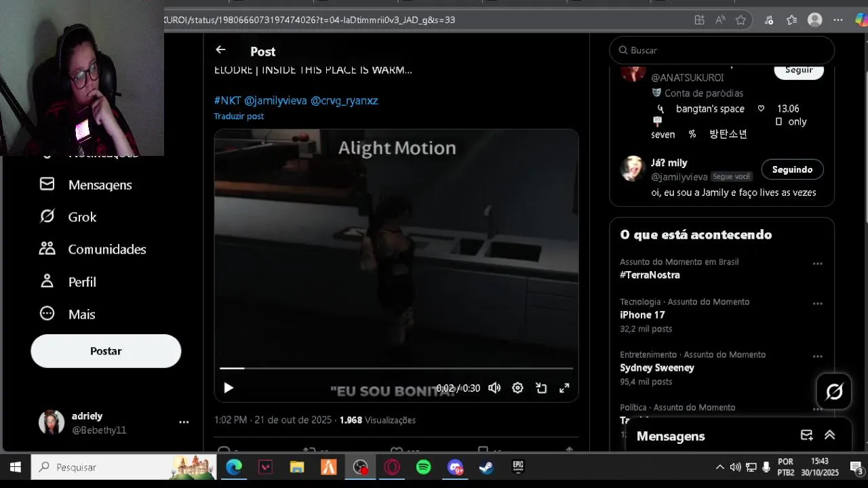This screenshot has height=488, width=868.
Task: Go back using the Post arrow
Action: coord(220,50)
